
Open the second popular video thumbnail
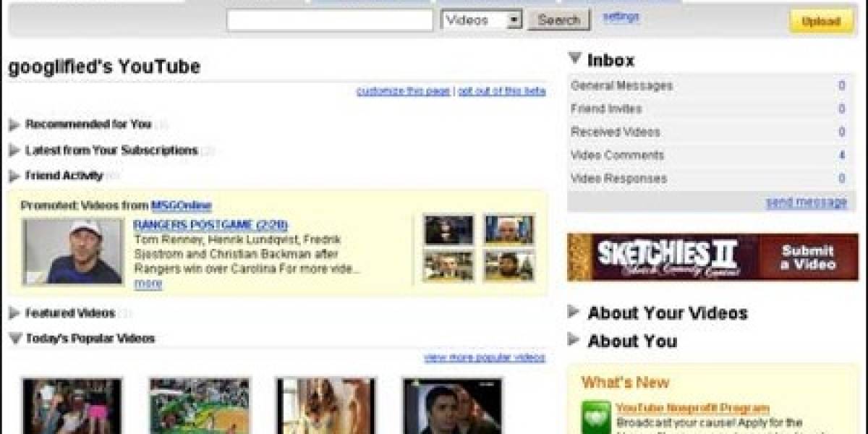click(x=200, y=406)
